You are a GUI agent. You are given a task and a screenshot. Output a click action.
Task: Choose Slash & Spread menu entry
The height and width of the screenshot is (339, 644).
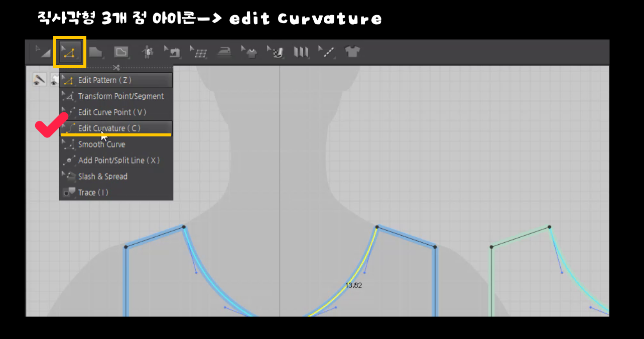pyautogui.click(x=116, y=177)
